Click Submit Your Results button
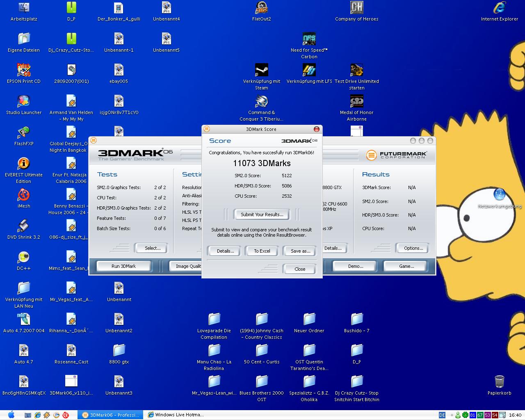 (262, 215)
